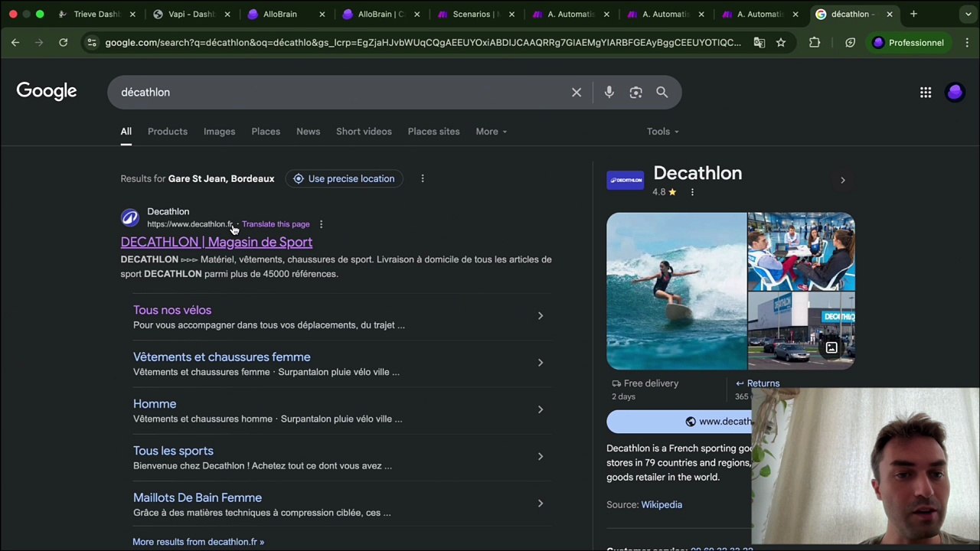Open the Decathlon store exterior photo

point(802,331)
